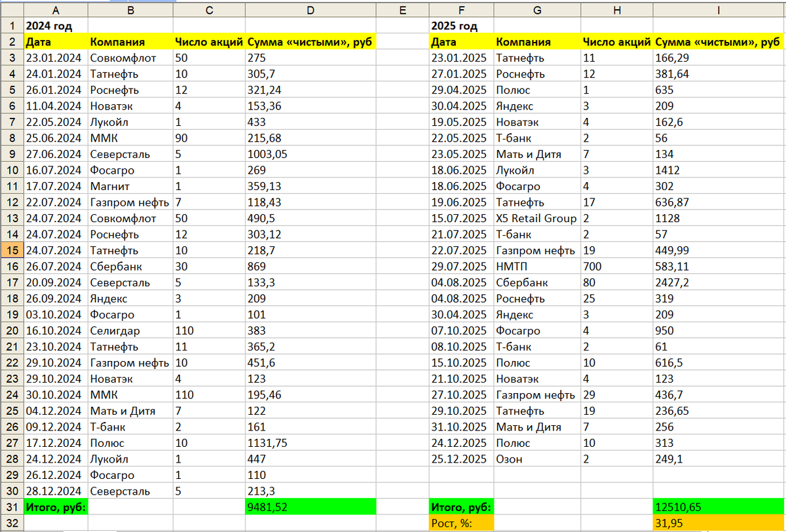786x532 pixels.
Task: Click the cell with value 869
Action: point(310,267)
